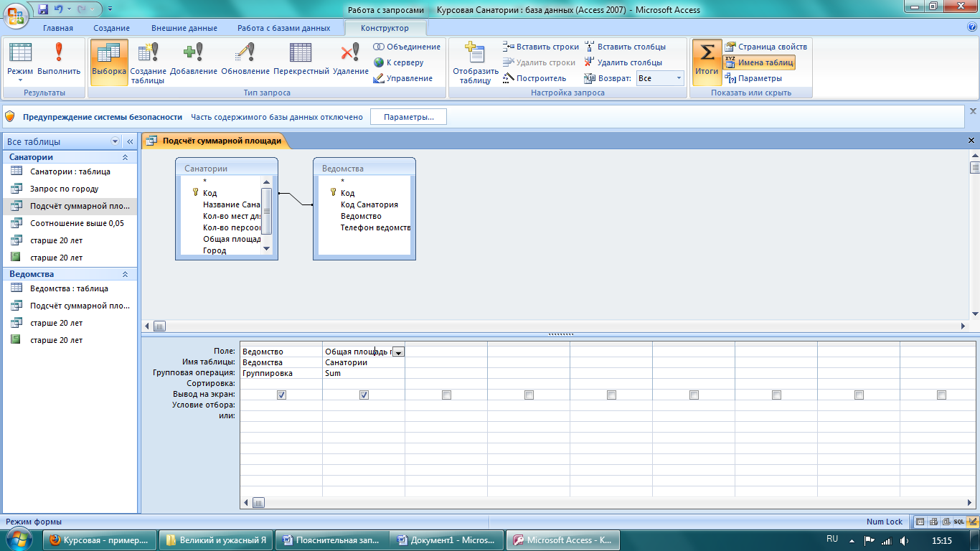
Task: Click the Office button logo
Action: (15, 14)
